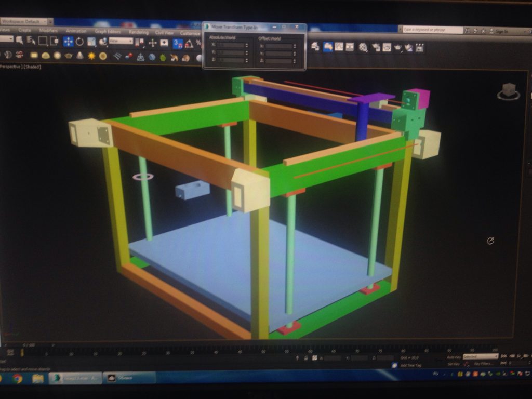Click the Render Setup teapot icon
This screenshot has width=532, height=399.
(x=387, y=47)
